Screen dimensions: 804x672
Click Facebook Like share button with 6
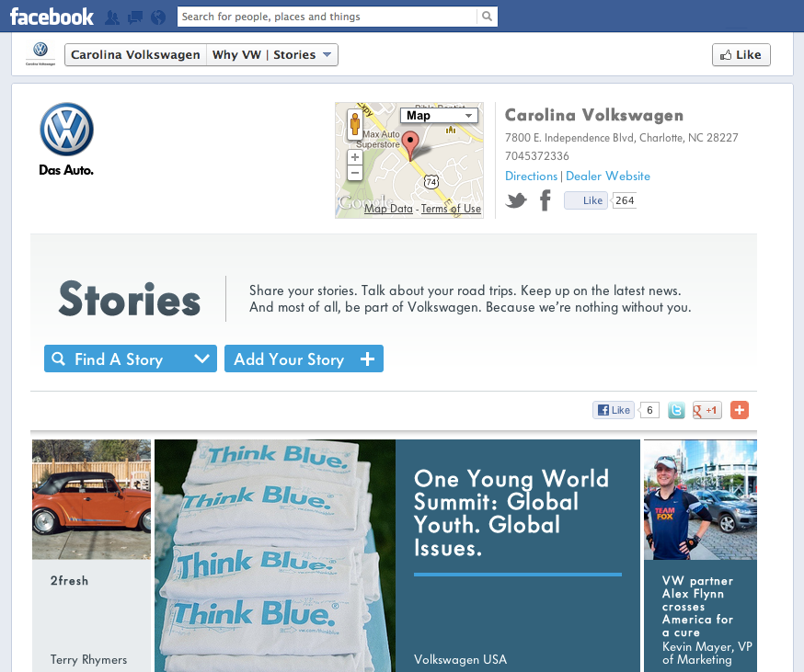614,410
